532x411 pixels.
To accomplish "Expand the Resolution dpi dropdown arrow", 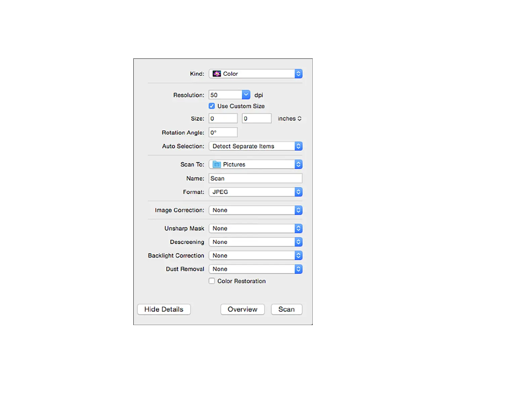I will (246, 95).
